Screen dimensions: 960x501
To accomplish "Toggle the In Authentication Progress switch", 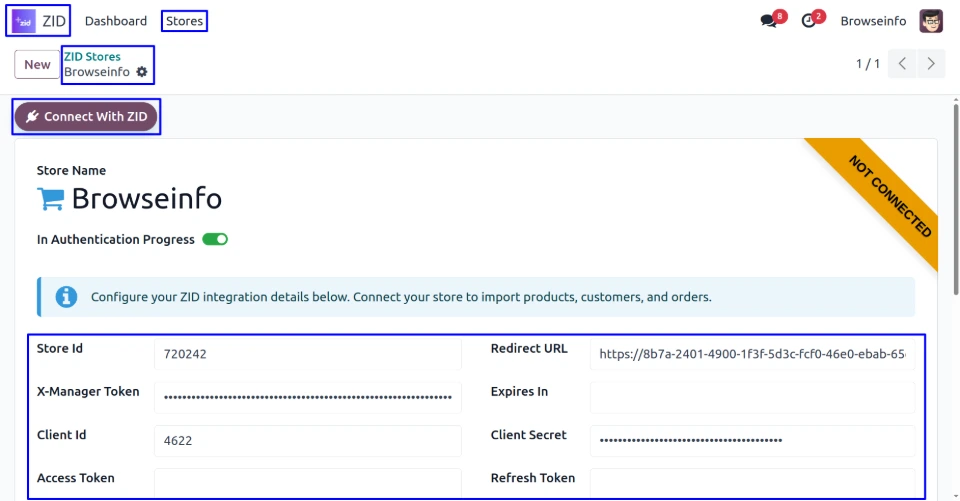I will pyautogui.click(x=215, y=240).
